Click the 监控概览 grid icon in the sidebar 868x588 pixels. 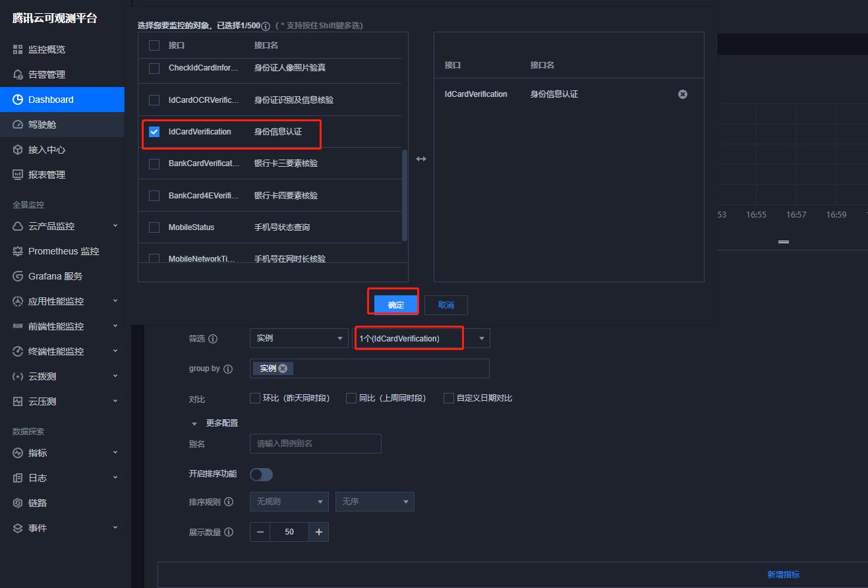pyautogui.click(x=18, y=49)
